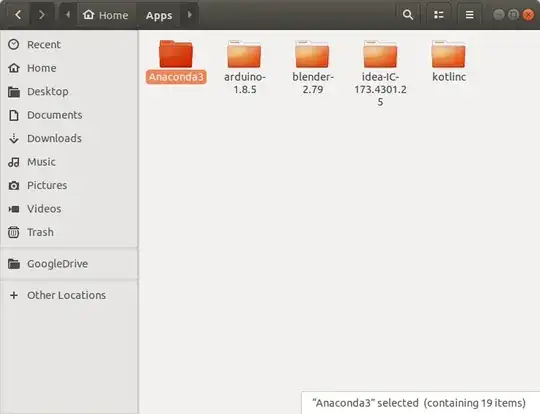Viewport: 540px width, 414px height.
Task: Click the arduino-1.8.5 name label
Action: [x=245, y=83]
